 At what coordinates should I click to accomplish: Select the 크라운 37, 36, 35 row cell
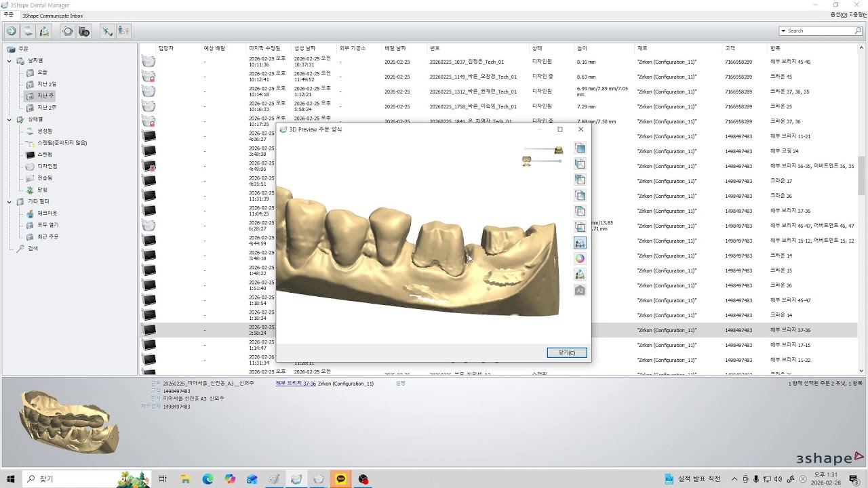789,91
